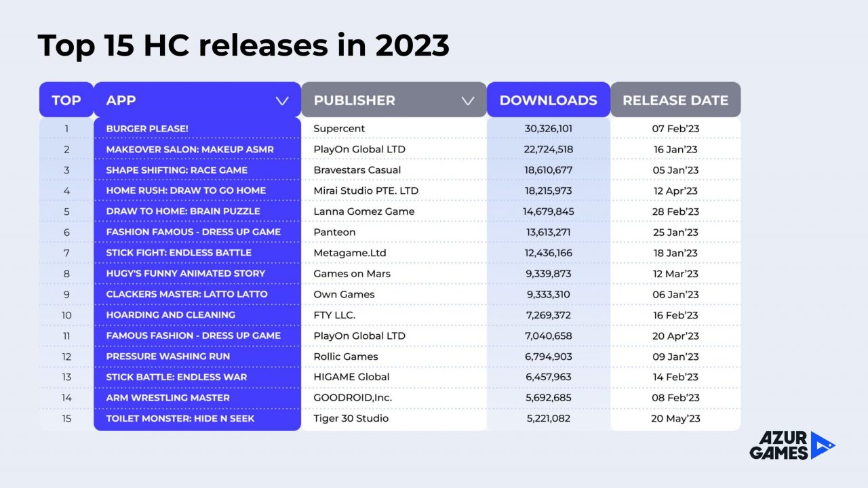Expand the PUBLISHER column dropdown chevron
Viewport: 868px width, 488px height.
click(468, 101)
